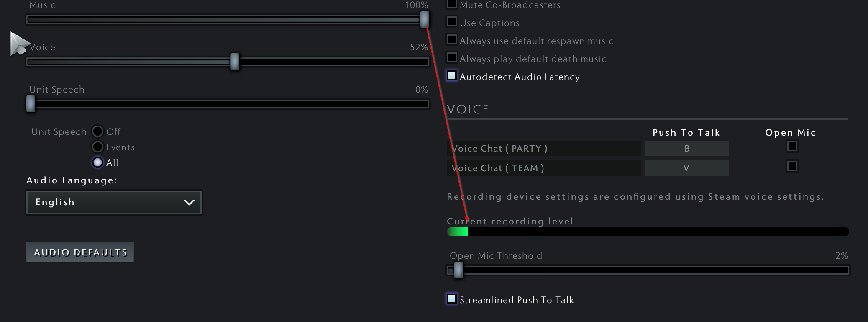Click the Voice volume slider handle
The height and width of the screenshot is (322, 868).
[235, 62]
